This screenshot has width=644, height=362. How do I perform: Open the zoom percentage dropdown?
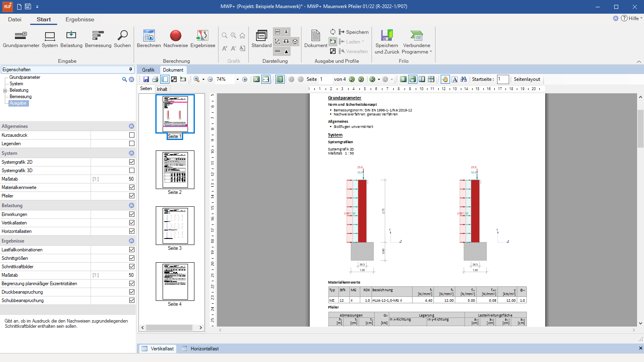coord(237,79)
